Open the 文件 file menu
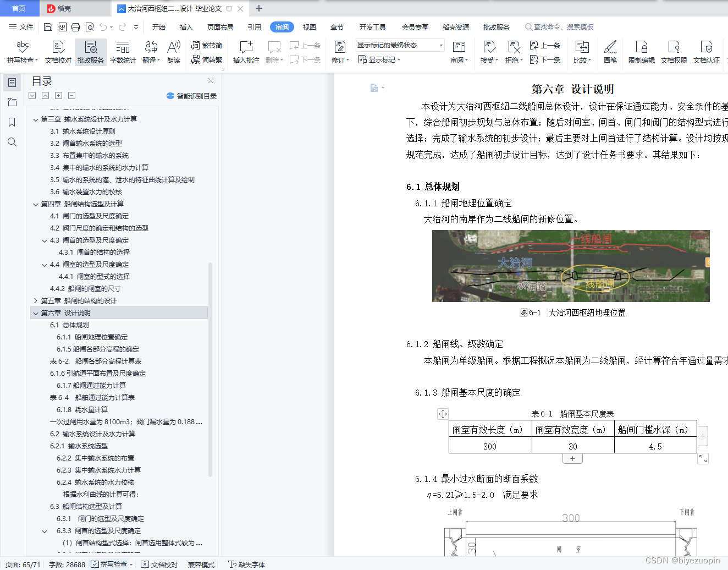 pyautogui.click(x=21, y=27)
